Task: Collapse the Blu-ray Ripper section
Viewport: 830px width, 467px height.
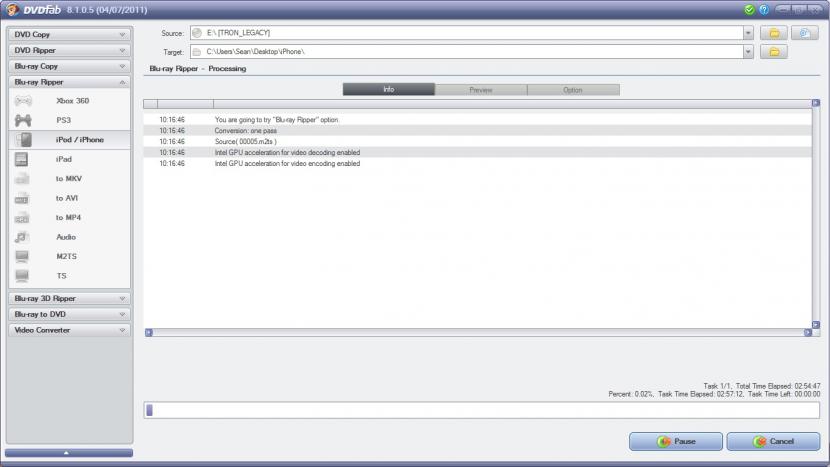Action: [69, 82]
